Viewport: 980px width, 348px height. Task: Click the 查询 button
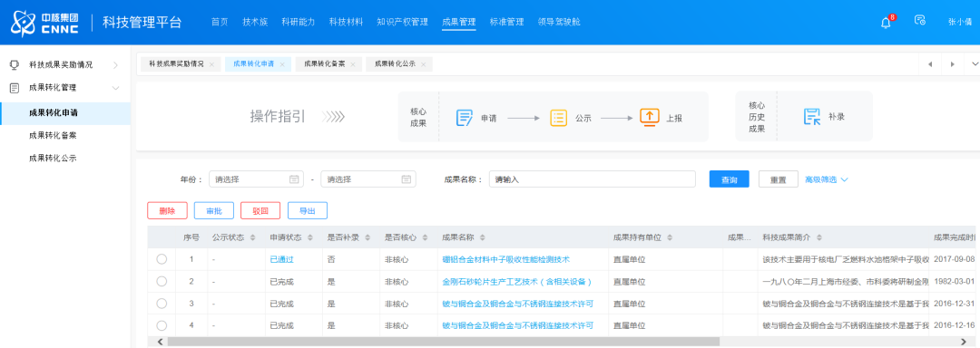(729, 179)
